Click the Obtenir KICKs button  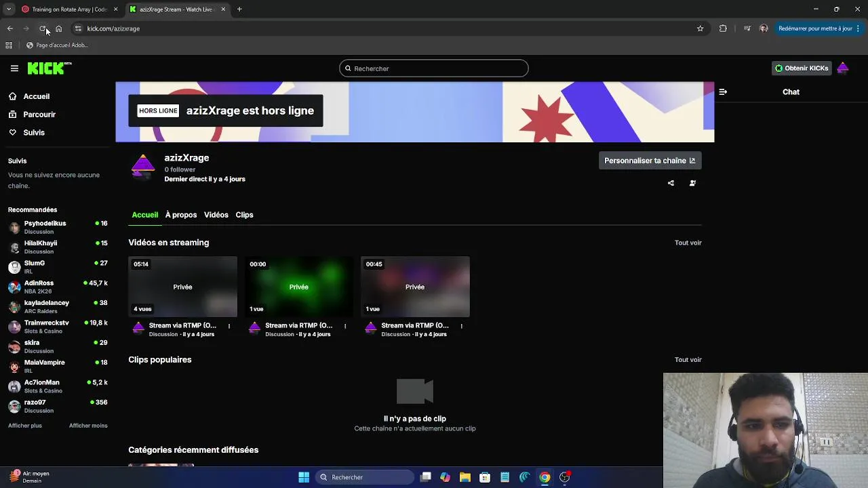(802, 68)
